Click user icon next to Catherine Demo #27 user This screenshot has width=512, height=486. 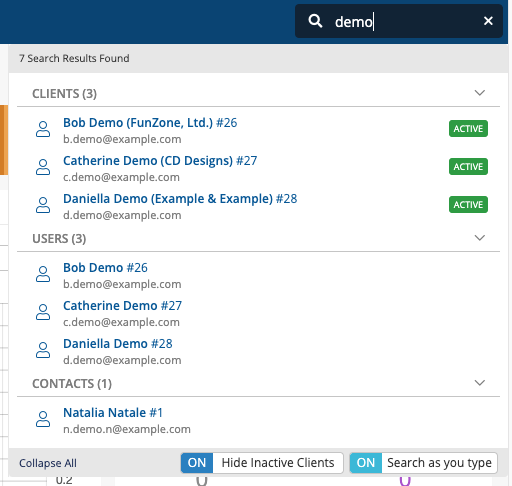(x=43, y=312)
